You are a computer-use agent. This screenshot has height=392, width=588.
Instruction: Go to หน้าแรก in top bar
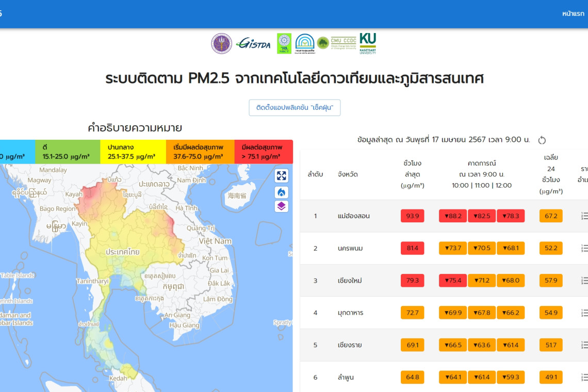tap(573, 14)
